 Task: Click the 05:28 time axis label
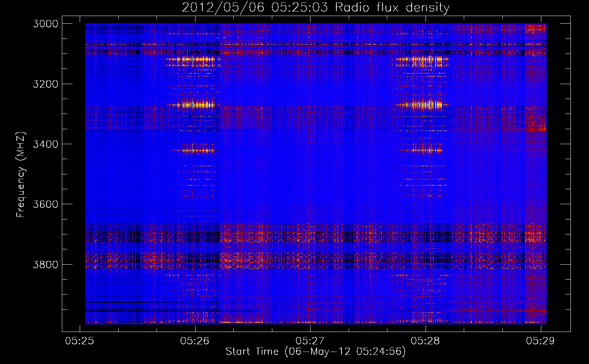(425, 341)
